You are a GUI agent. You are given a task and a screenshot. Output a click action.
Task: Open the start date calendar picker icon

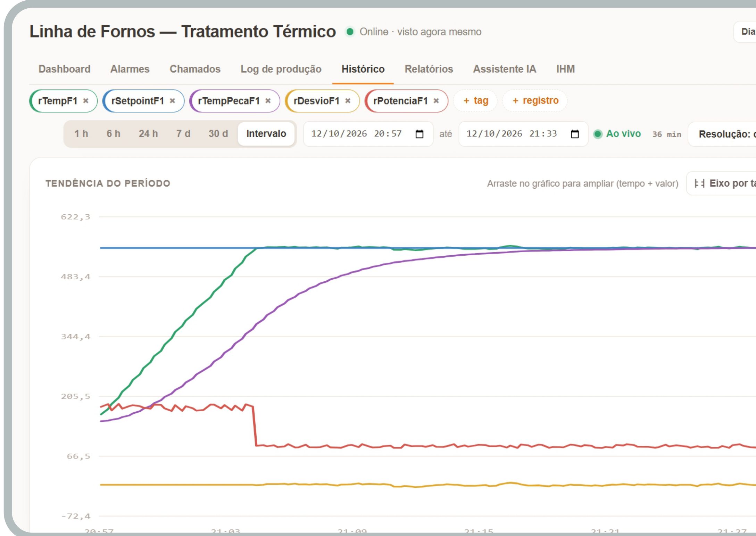point(419,134)
